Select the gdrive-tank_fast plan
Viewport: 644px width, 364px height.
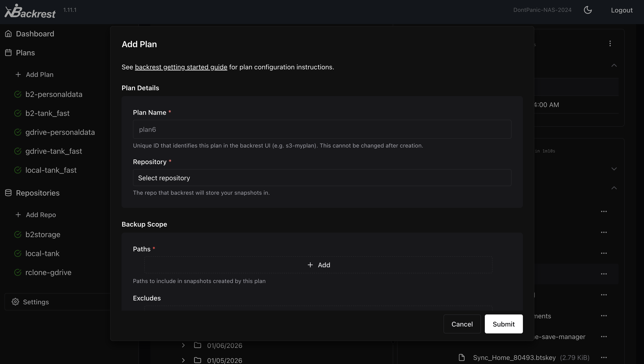(x=54, y=151)
